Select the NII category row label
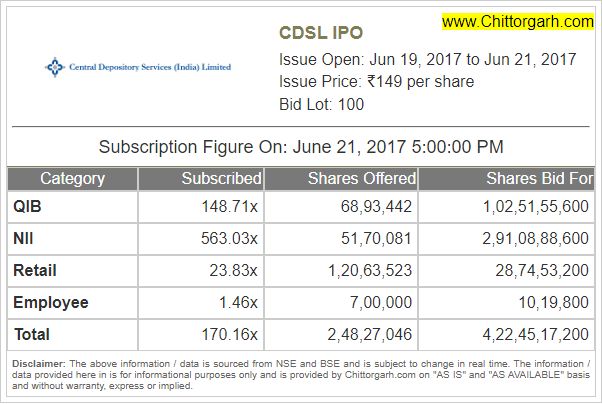Viewport: 602px width, 404px height. (25, 239)
